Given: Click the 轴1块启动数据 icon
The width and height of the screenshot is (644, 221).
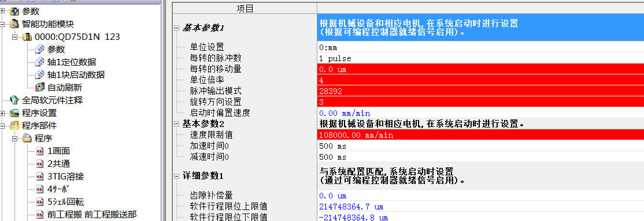Looking at the screenshot, I should pos(39,74).
